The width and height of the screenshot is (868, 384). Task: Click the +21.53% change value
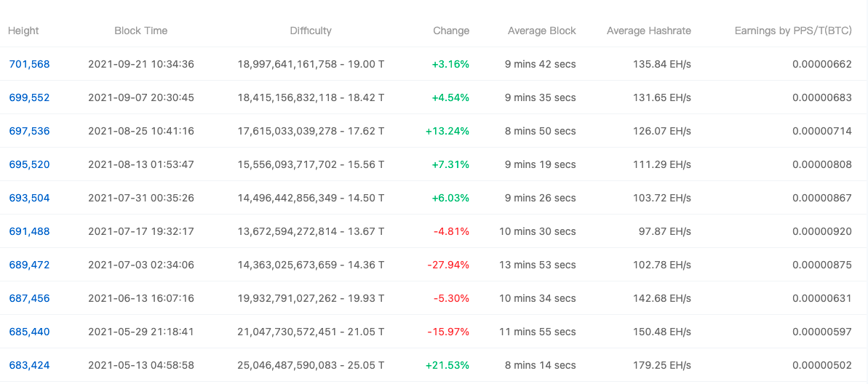(447, 365)
